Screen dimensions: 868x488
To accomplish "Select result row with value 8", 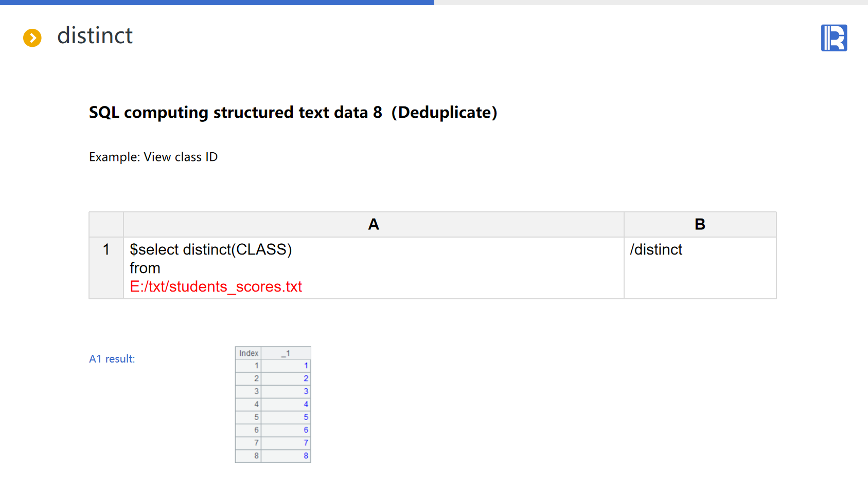I will [286, 456].
